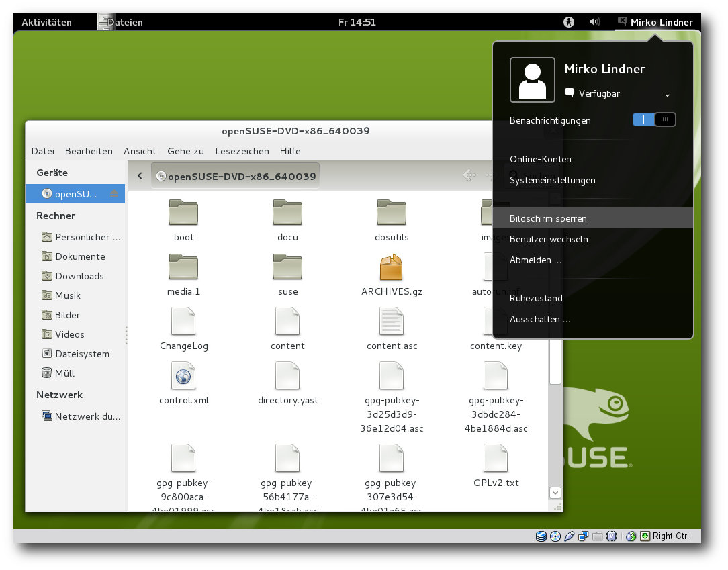Select the content.asc file icon
Viewport: 728px width, 570px height.
pos(392,321)
